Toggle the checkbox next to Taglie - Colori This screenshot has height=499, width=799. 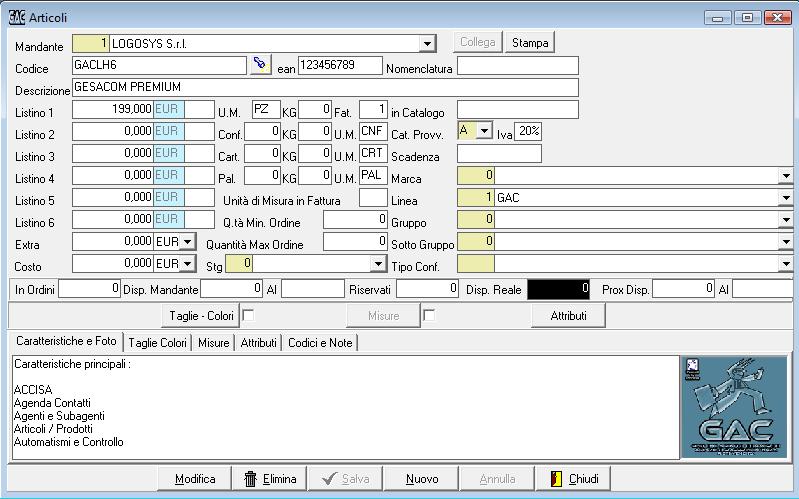pyautogui.click(x=248, y=316)
